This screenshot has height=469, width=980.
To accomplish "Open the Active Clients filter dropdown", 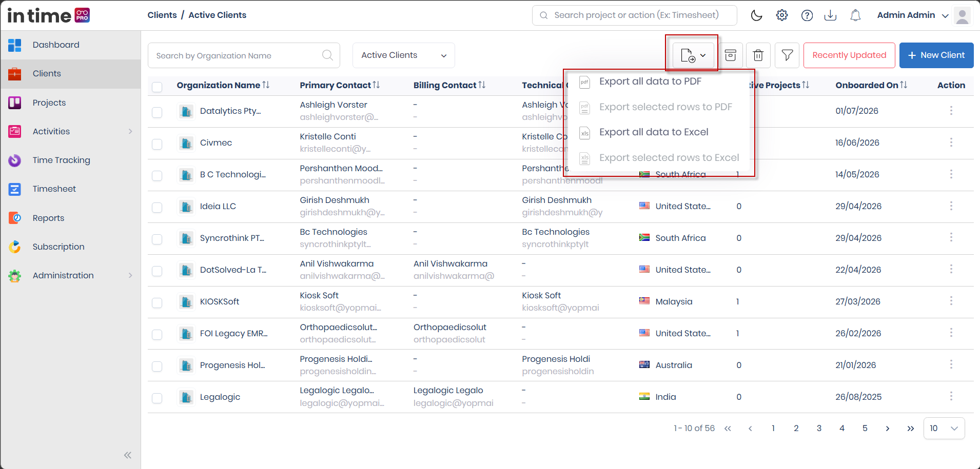I will coord(404,55).
